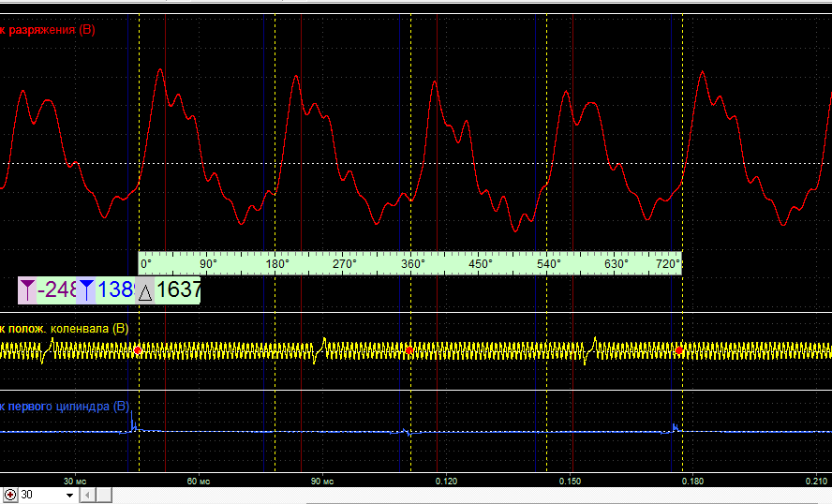Image resolution: width=832 pixels, height=504 pixels.
Task: Click the purple marker value -248
Action: coord(57,289)
